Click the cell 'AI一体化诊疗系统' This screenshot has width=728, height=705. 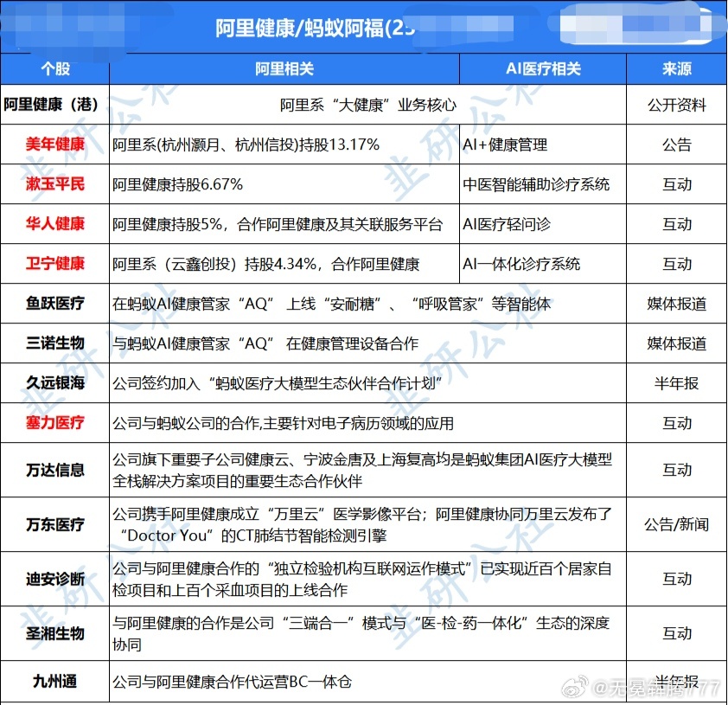coord(543,263)
